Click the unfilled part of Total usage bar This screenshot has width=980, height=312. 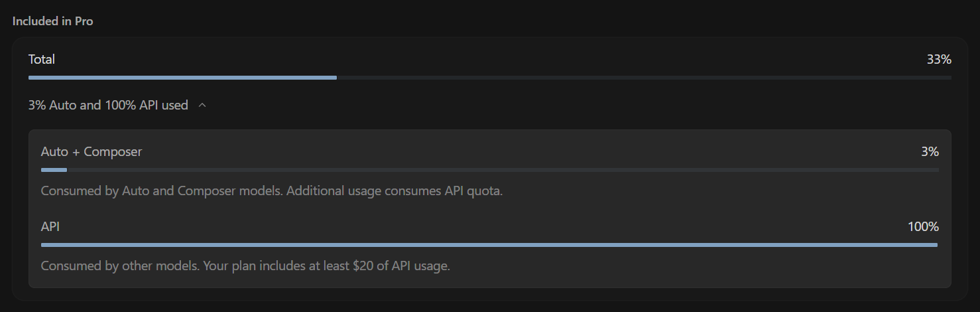pos(643,78)
